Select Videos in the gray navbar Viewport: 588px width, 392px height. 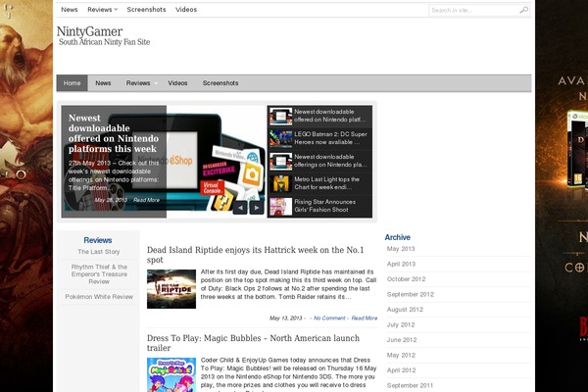[x=177, y=83]
